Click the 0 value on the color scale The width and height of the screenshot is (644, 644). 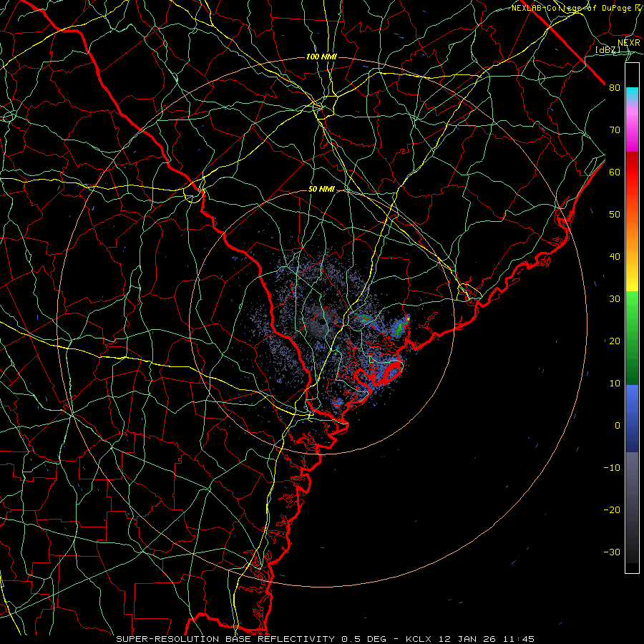[x=618, y=426]
